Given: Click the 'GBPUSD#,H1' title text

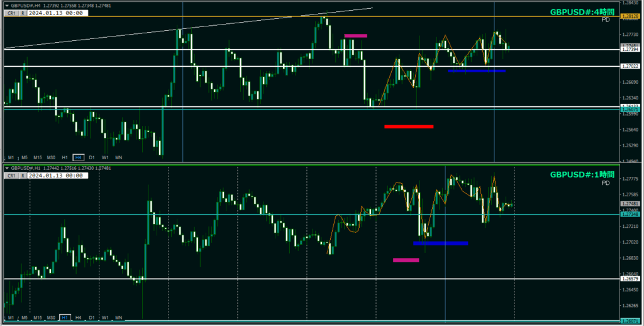Looking at the screenshot, I should (x=26, y=168).
